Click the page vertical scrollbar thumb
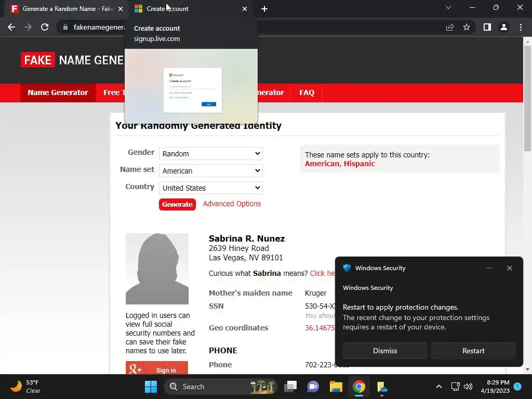This screenshot has height=399, width=532. pyautogui.click(x=527, y=98)
